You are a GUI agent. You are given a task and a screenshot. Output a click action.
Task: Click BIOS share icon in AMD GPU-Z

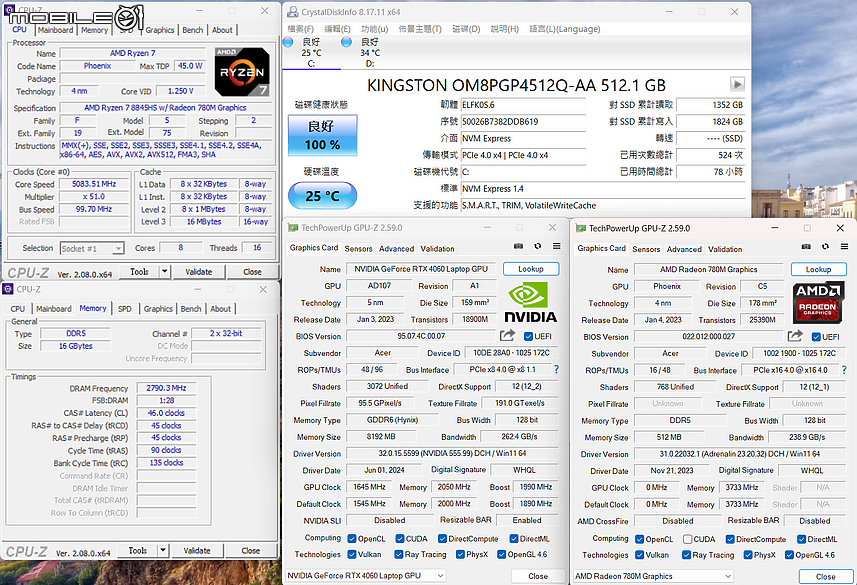[x=795, y=336]
